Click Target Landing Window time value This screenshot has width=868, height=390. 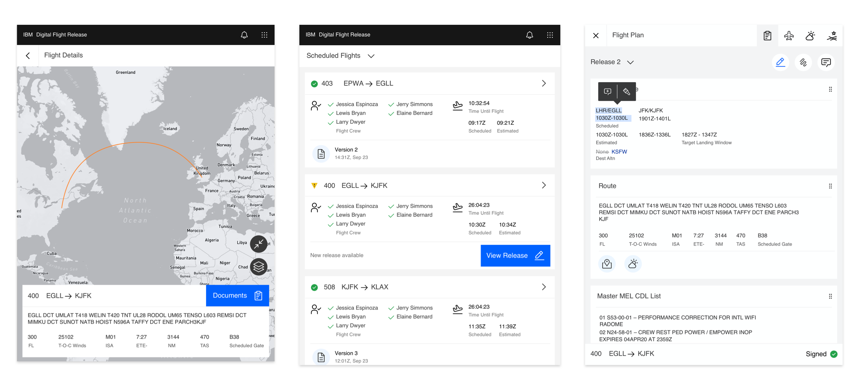(x=699, y=135)
